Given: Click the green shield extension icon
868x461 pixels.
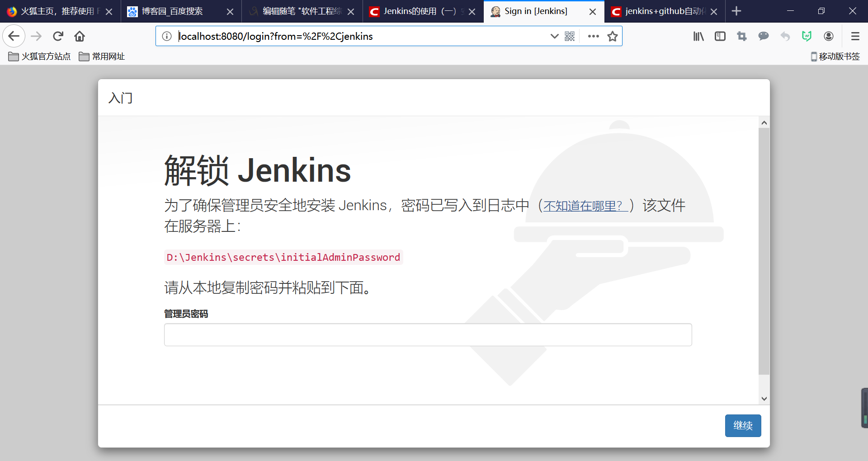Looking at the screenshot, I should tap(807, 36).
